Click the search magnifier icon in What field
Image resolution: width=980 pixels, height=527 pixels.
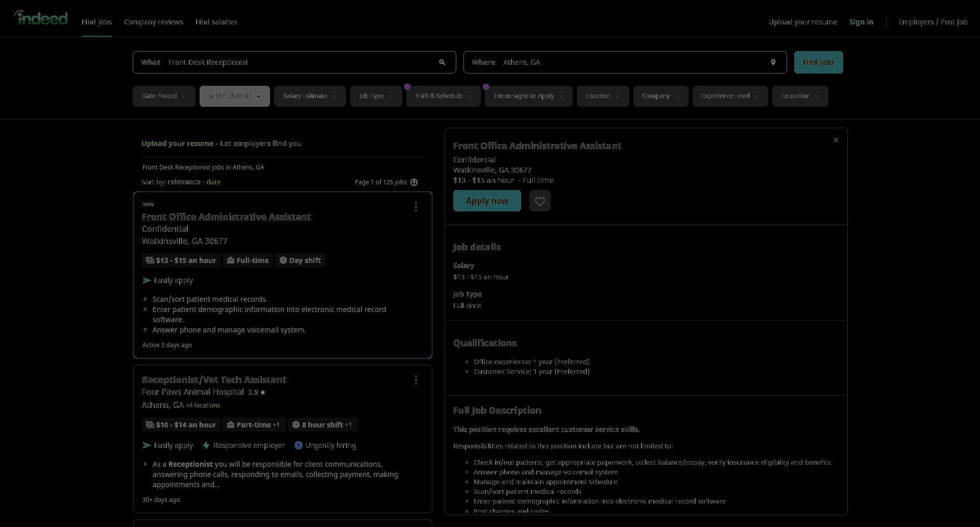(x=442, y=62)
